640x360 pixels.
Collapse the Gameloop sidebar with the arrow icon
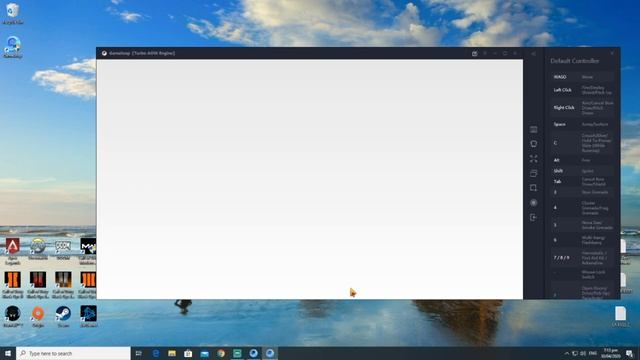533,53
